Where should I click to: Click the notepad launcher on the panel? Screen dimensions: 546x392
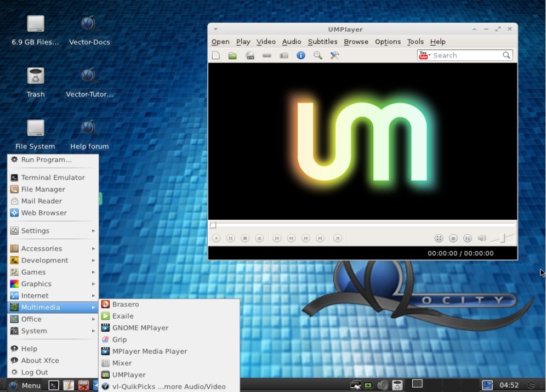point(69,385)
